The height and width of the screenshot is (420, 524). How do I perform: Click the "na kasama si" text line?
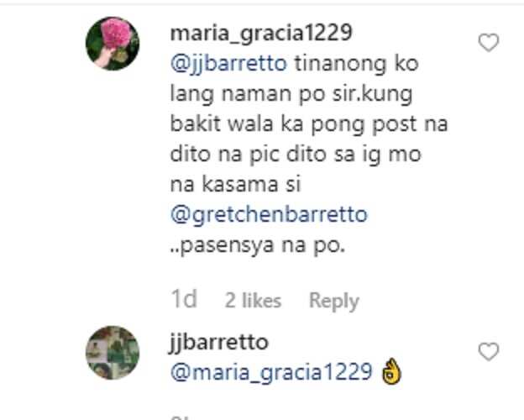tap(236, 184)
